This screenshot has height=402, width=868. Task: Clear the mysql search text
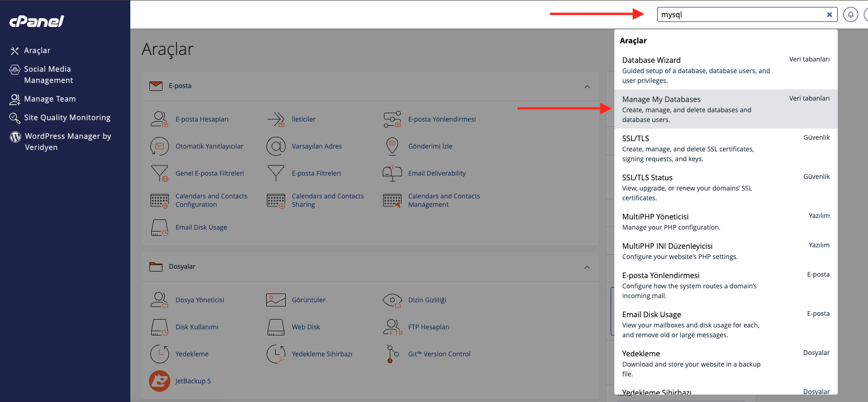(829, 14)
